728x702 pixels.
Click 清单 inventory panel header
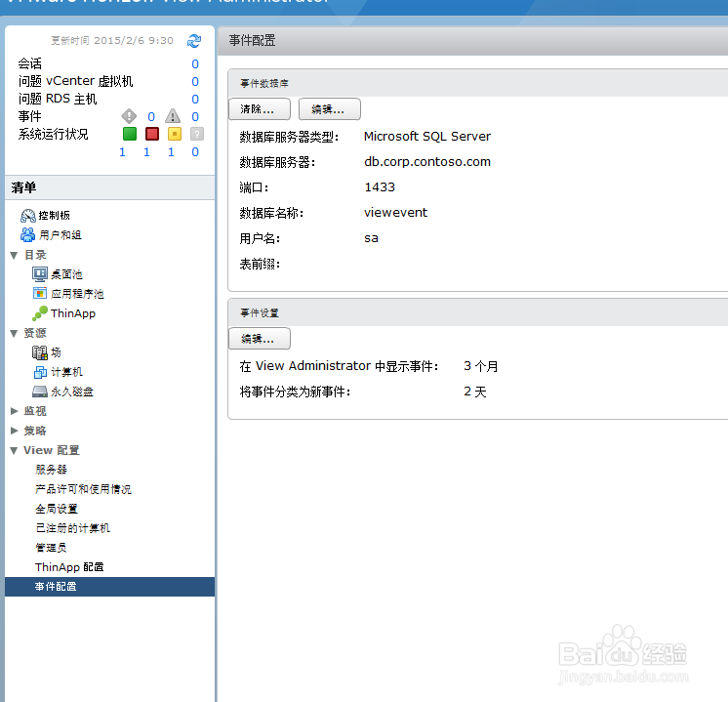pyautogui.click(x=109, y=187)
